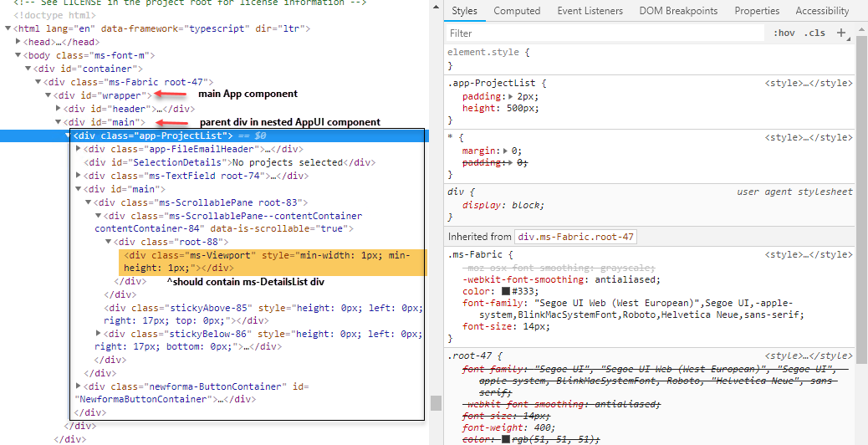Switch to DOM Breakpoints tab
Image resolution: width=868 pixels, height=445 pixels.
(x=678, y=11)
